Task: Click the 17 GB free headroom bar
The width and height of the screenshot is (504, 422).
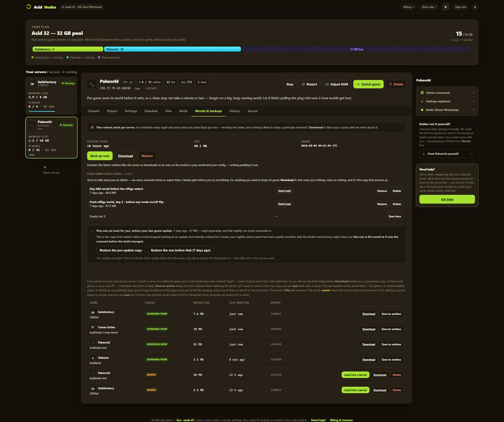Action: tap(357, 49)
